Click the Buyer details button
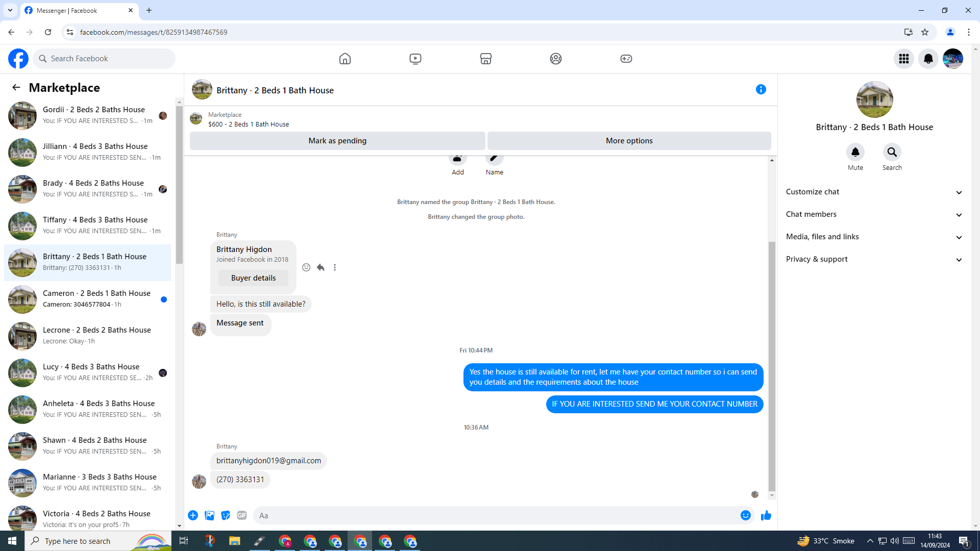The height and width of the screenshot is (551, 980). (253, 278)
